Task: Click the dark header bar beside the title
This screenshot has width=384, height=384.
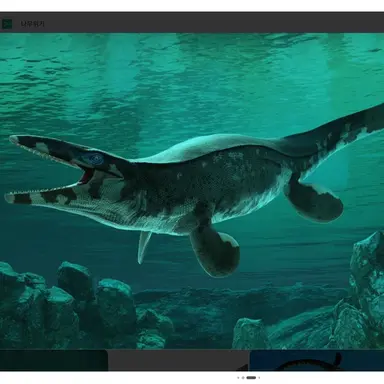Action: [213, 24]
